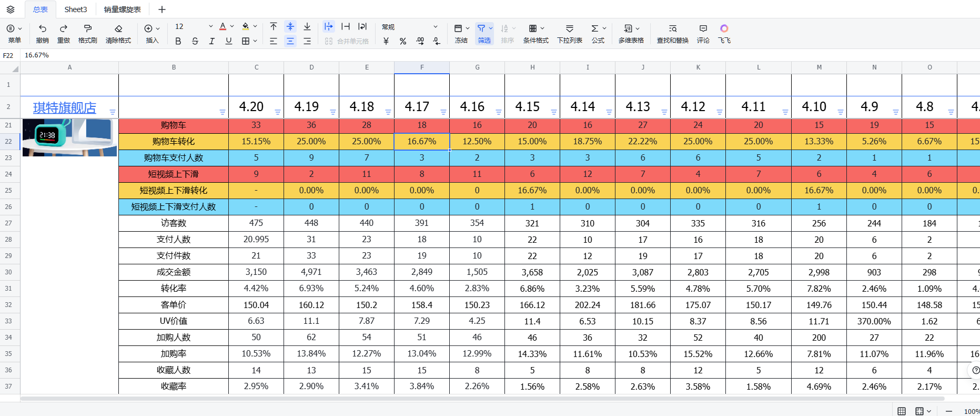Click the horizontal scrollbar
Viewport: 980px width, 416px height.
(x=482, y=399)
